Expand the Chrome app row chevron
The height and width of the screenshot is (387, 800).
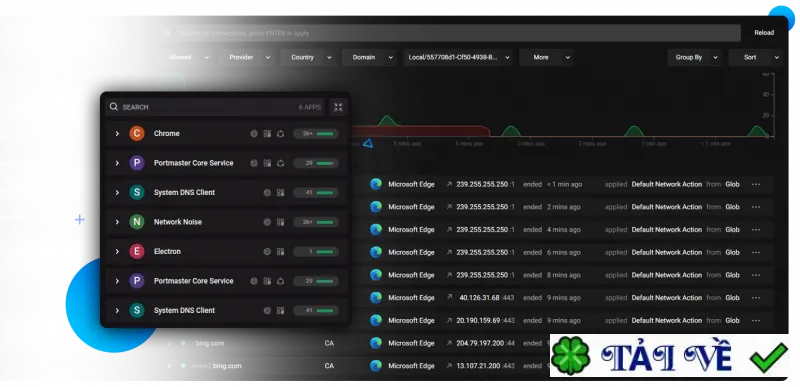(117, 134)
